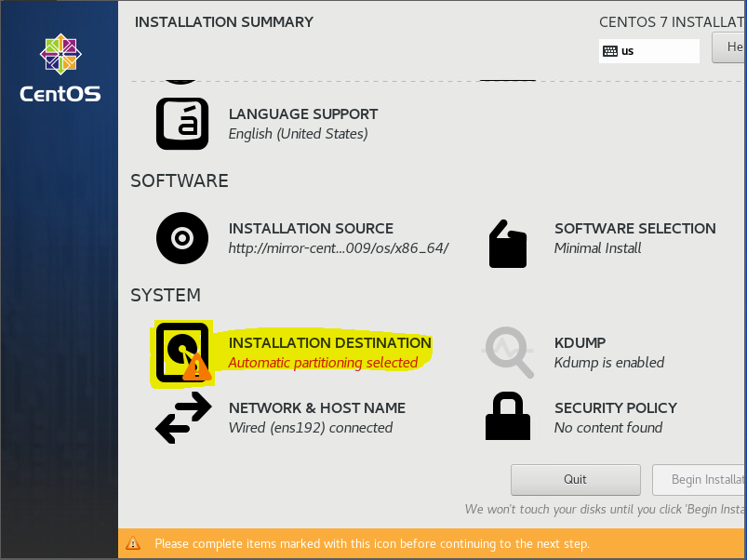Click the Network & Host Name arrows icon

click(182, 418)
